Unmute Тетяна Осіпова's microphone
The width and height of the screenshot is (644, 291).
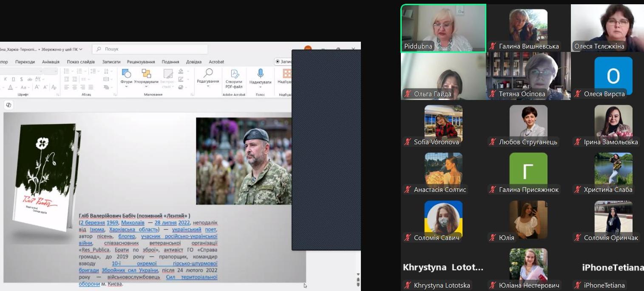click(493, 94)
